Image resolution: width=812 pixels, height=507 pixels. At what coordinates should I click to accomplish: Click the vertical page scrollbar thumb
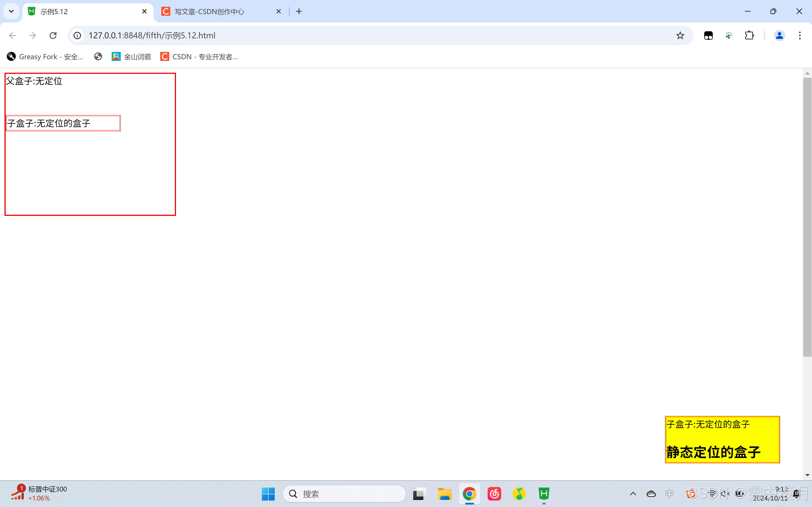(x=807, y=217)
